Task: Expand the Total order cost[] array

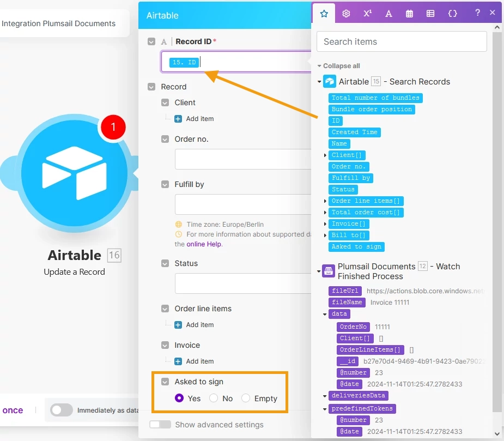Action: click(x=325, y=213)
